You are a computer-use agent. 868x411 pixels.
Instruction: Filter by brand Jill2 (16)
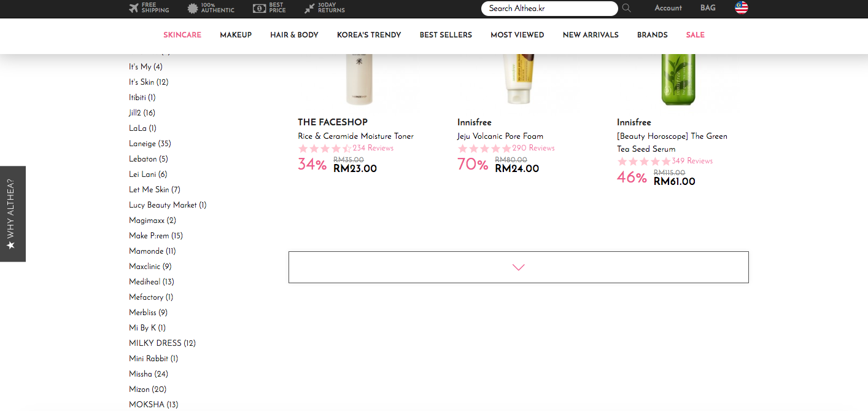(142, 113)
